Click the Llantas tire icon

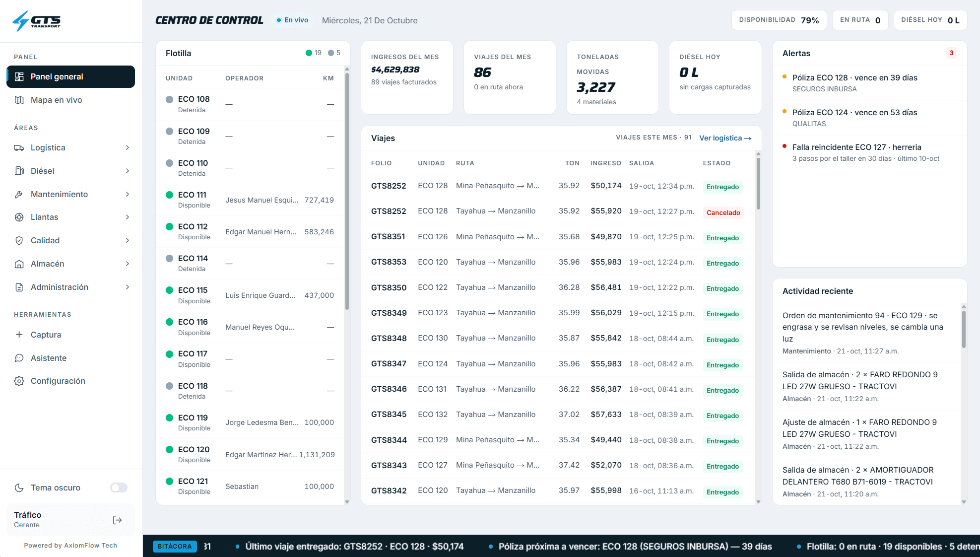pos(19,217)
